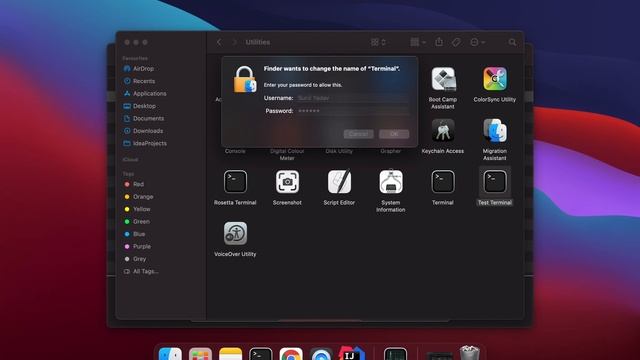Click the Disk Utility label
Screen dimensions: 640x360
339,151
